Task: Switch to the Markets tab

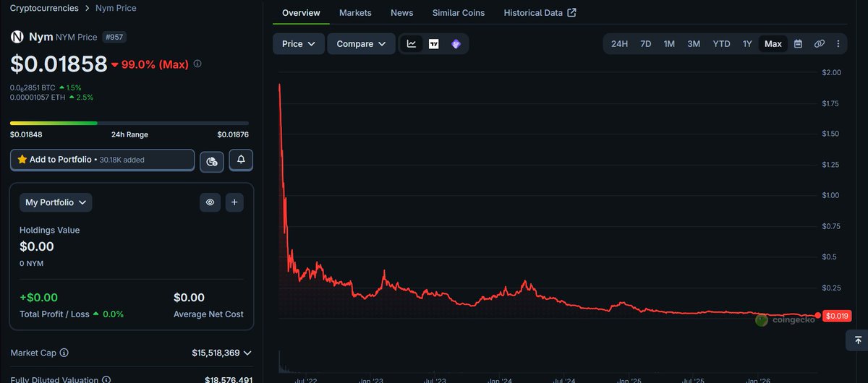Action: tap(355, 13)
